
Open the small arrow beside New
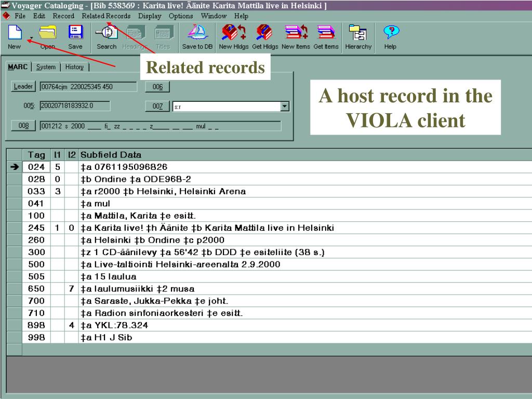pyautogui.click(x=31, y=37)
